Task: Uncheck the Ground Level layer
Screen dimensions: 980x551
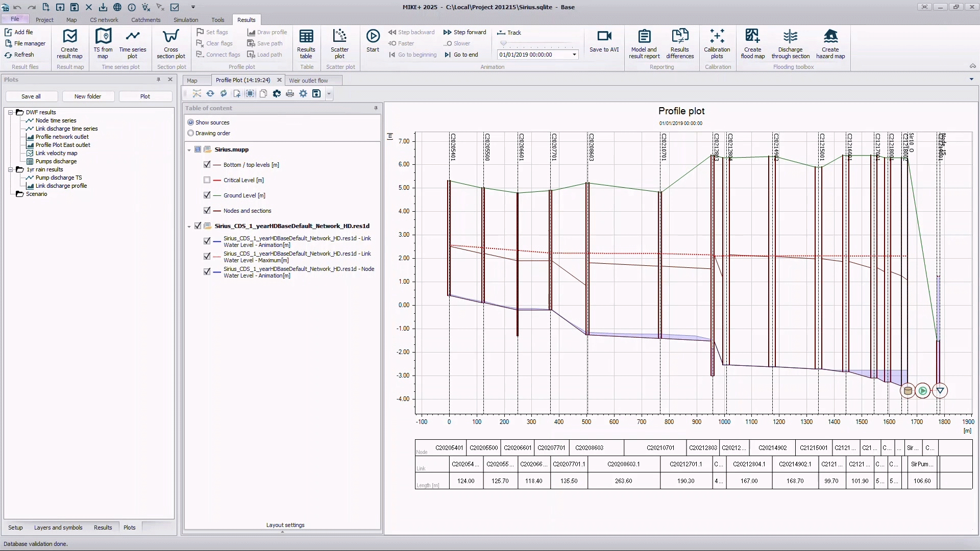Action: click(207, 195)
